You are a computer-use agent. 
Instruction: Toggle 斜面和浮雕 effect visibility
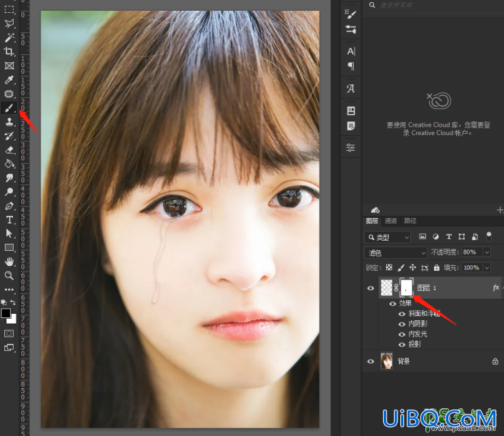[x=402, y=314]
